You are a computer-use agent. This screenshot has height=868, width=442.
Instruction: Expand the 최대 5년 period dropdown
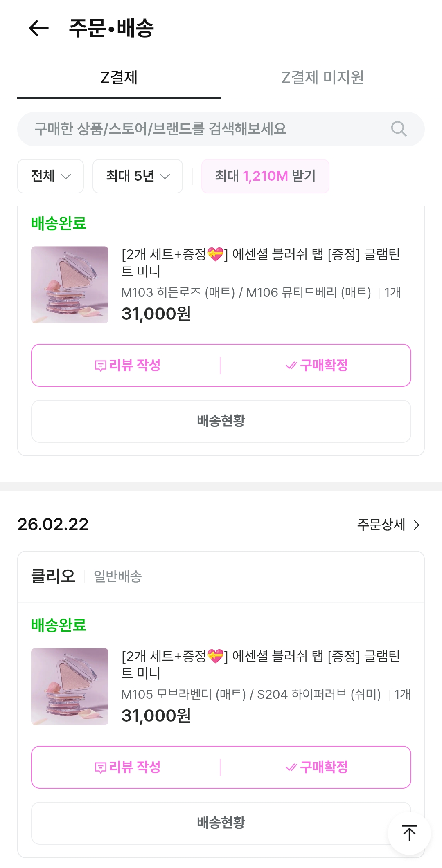click(138, 176)
